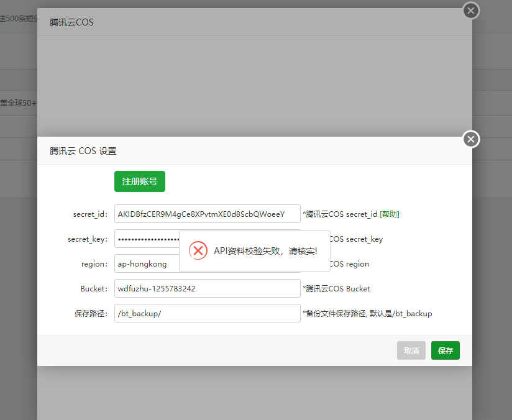512x420 pixels.
Task: Close the 腾讯云 COS 设置 dialog
Action: [471, 139]
